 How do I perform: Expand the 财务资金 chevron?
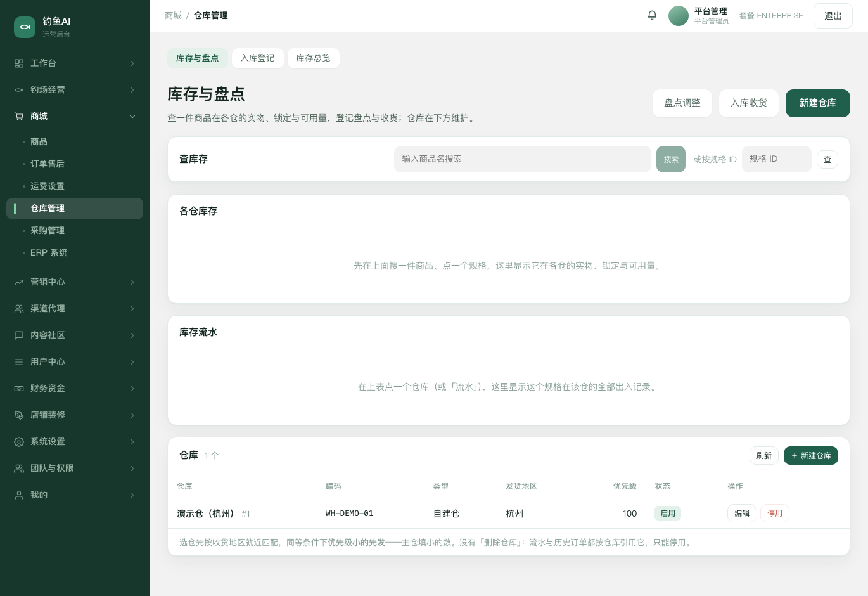pos(132,389)
